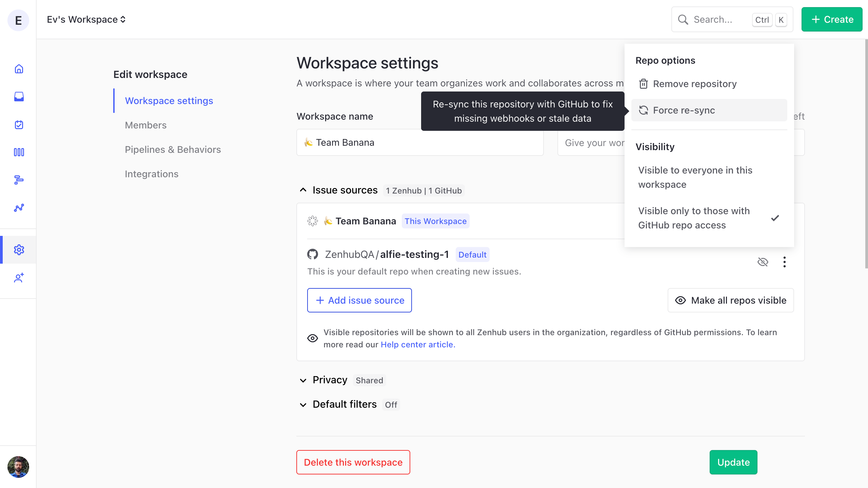Click the 1 Zenhub | 1 GitHub badge
The image size is (868, 488).
pyautogui.click(x=424, y=190)
